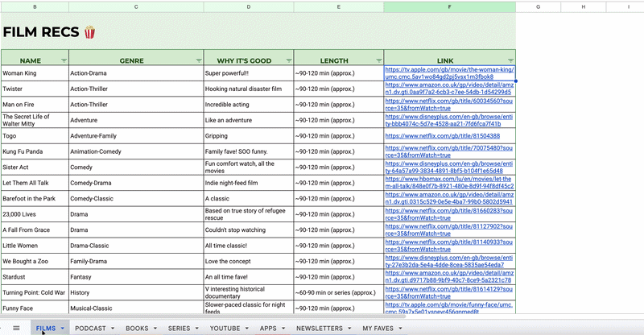The width and height of the screenshot is (644, 335).
Task: Select the 'Woman King' name cell
Action: pyautogui.click(x=35, y=73)
